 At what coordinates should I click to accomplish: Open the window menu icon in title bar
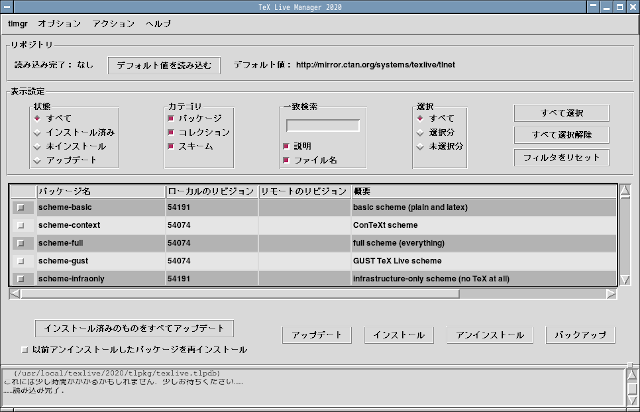[7, 7]
